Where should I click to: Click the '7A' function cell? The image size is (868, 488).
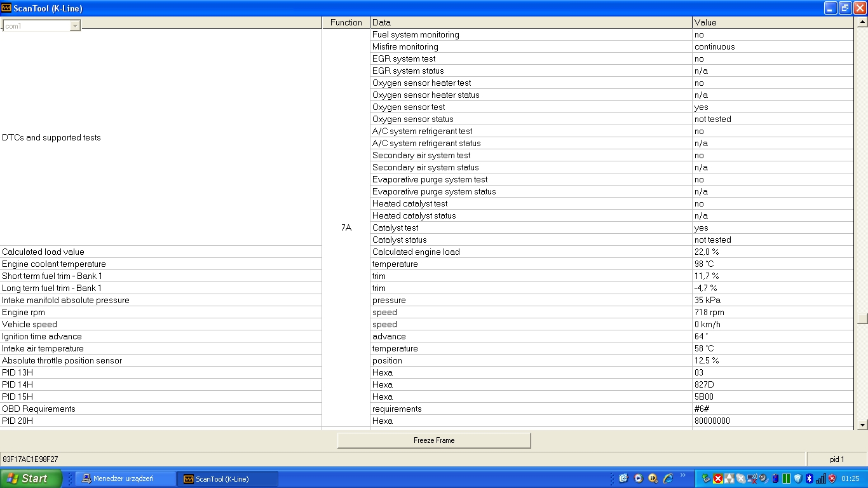click(x=346, y=227)
